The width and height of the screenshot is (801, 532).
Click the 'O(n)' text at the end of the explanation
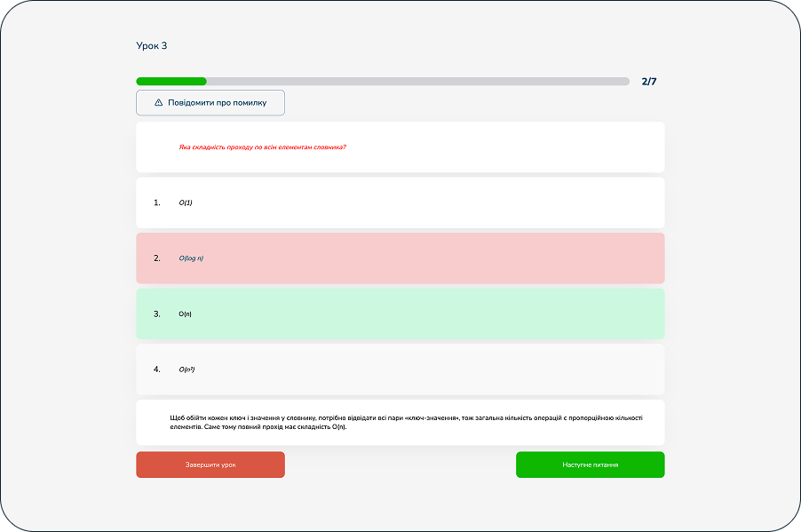336,427
